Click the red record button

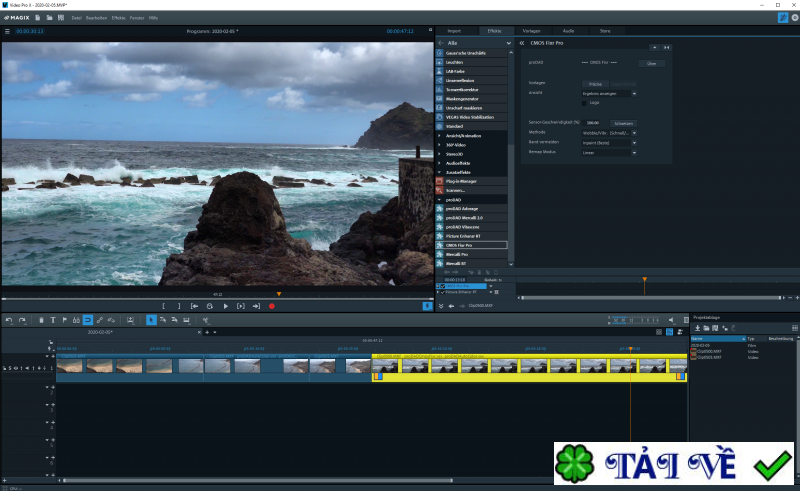click(x=271, y=306)
